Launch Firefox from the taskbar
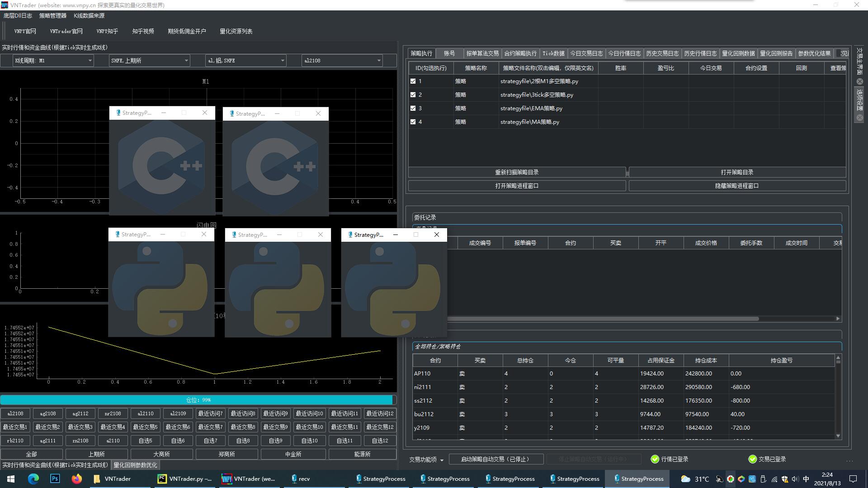This screenshot has width=868, height=488. point(76,479)
